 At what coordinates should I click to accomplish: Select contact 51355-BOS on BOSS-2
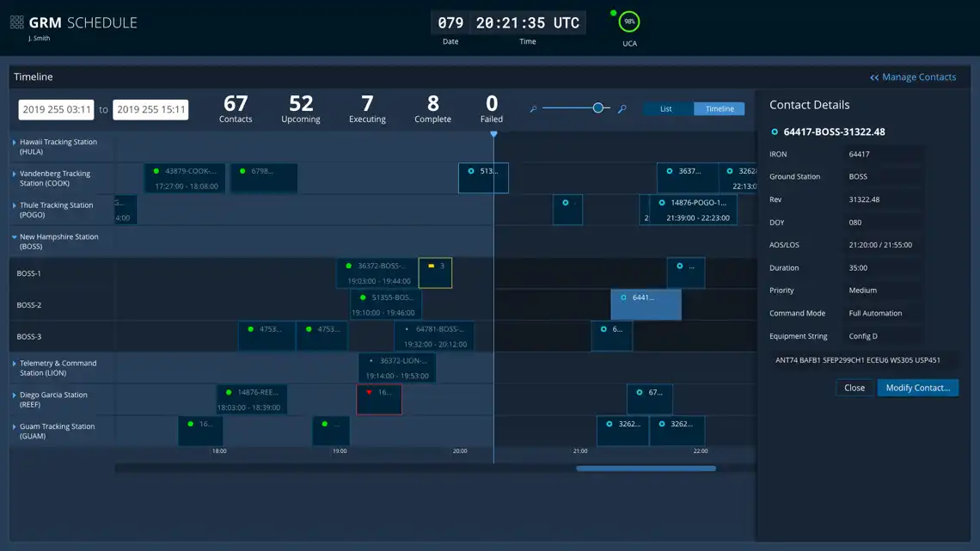[x=386, y=305]
